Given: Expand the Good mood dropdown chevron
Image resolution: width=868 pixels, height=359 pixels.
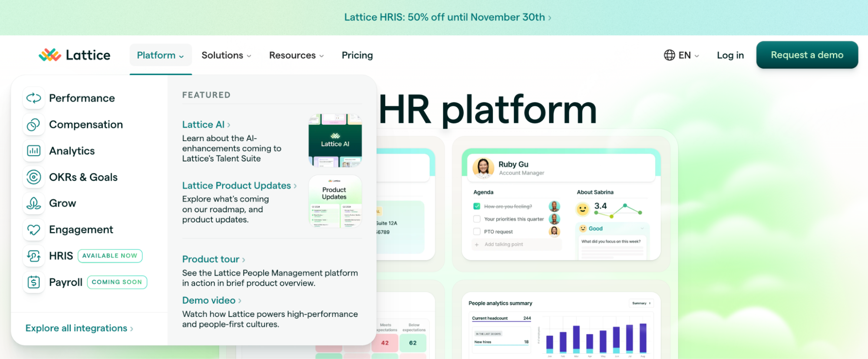Looking at the screenshot, I should click(x=642, y=228).
